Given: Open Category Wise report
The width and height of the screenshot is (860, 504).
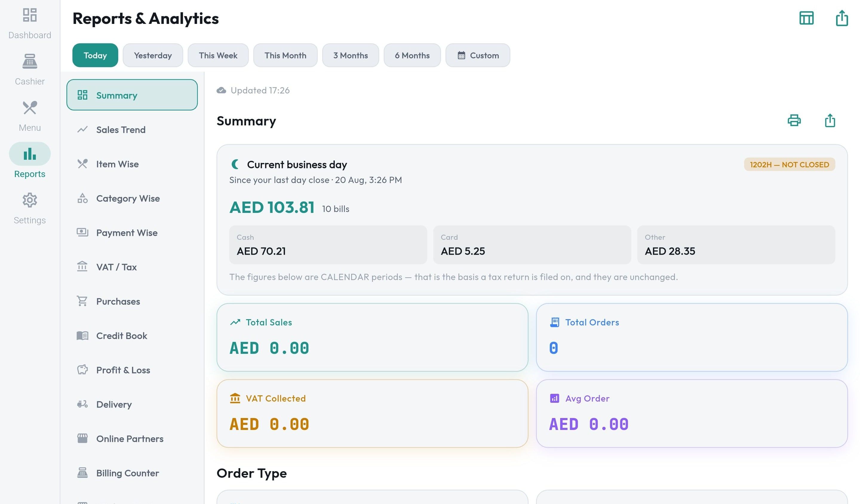Looking at the screenshot, I should 132,198.
